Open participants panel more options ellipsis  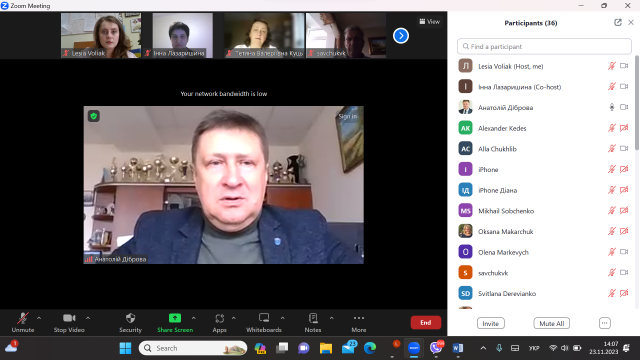[x=604, y=323]
